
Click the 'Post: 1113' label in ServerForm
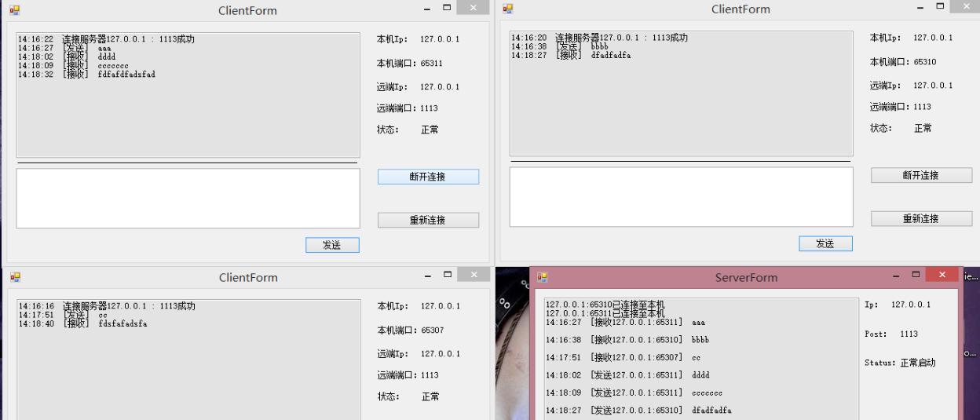pos(891,334)
